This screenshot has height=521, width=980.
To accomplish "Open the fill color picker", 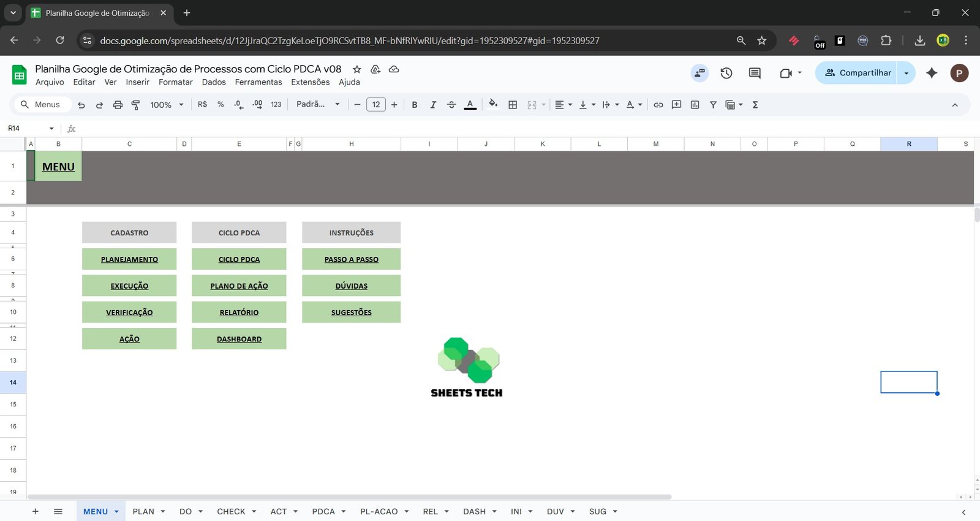I will (x=493, y=105).
